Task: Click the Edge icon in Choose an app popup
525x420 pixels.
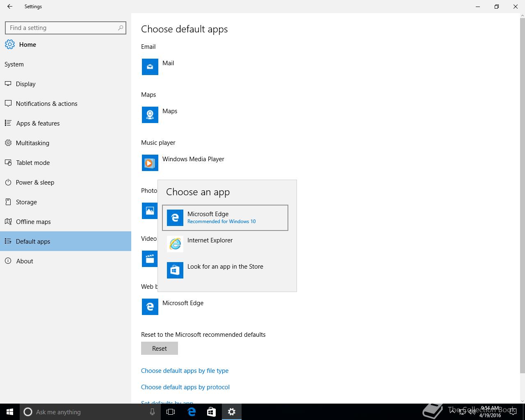Action: [175, 218]
